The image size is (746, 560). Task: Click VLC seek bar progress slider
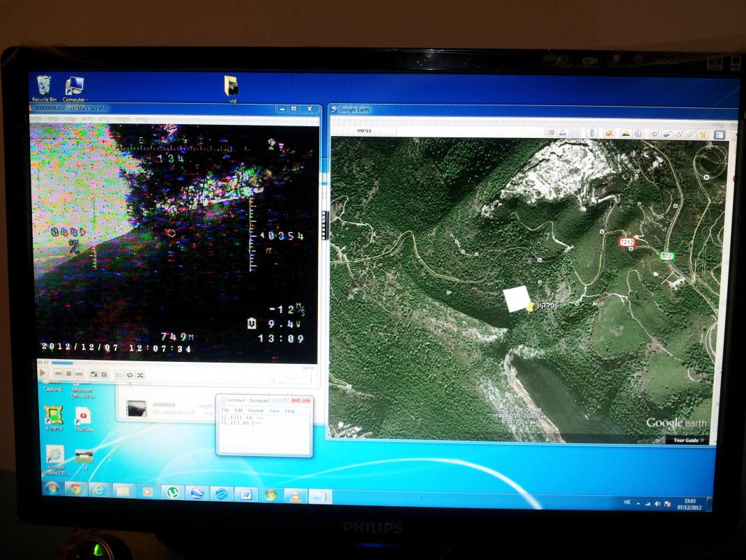pyautogui.click(x=61, y=363)
